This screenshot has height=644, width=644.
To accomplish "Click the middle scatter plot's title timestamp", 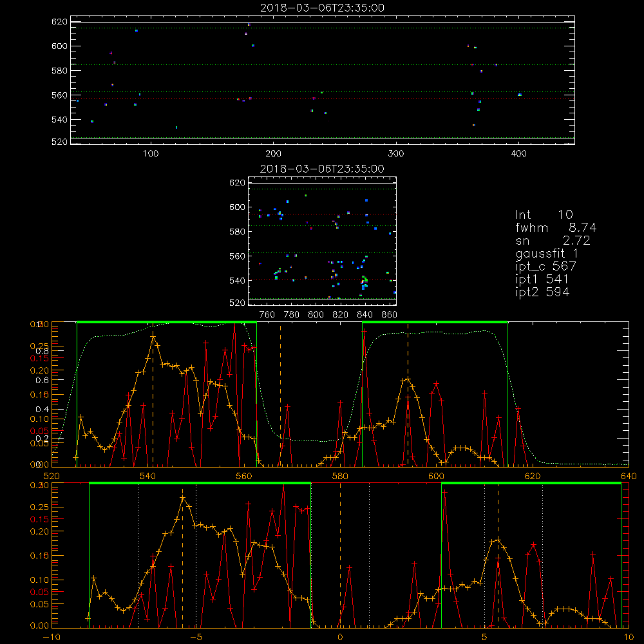I will 322,169.
